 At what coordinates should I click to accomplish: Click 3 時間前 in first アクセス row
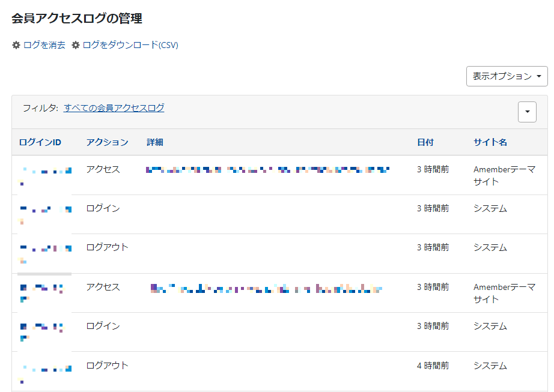pos(433,169)
